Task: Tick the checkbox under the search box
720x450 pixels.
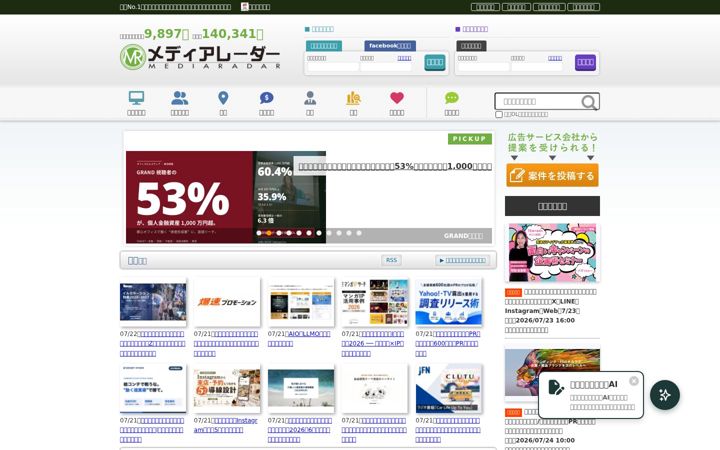Action: click(x=499, y=114)
